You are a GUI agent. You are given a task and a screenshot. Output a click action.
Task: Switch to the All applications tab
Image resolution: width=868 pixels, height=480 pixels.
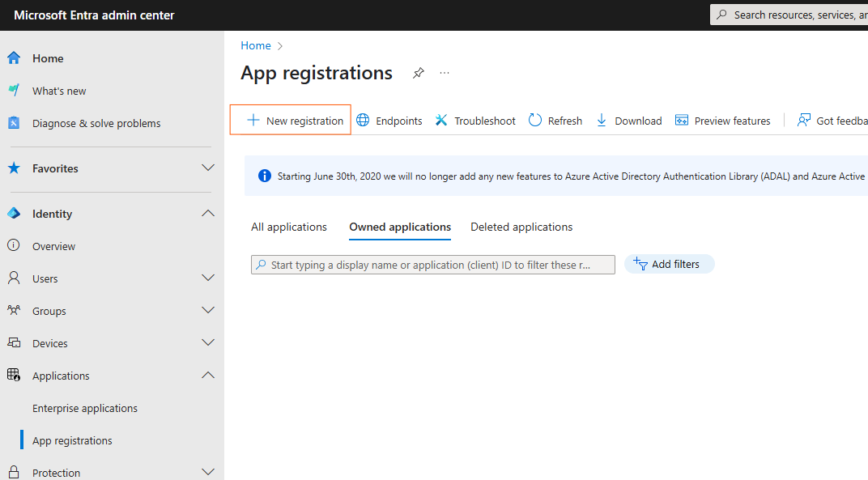[289, 227]
